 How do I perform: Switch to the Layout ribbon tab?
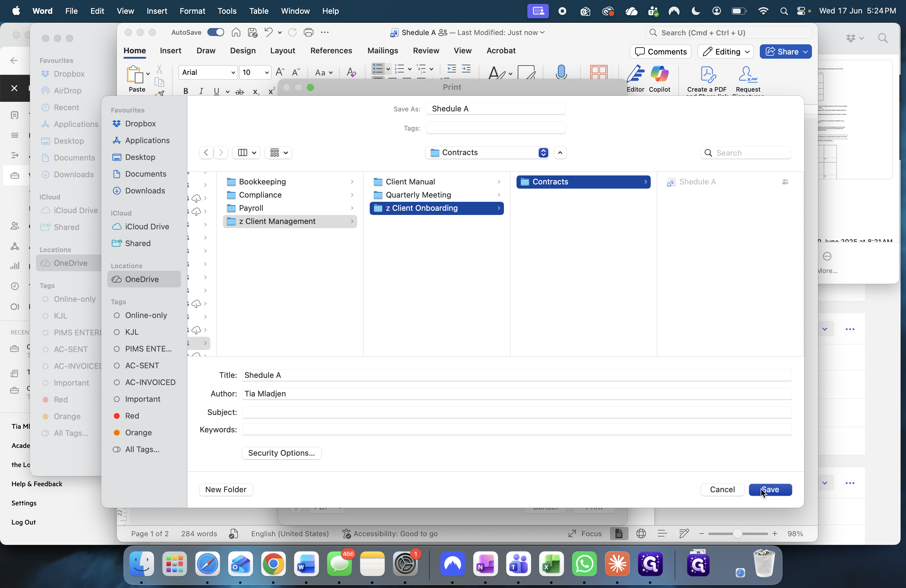coord(283,51)
